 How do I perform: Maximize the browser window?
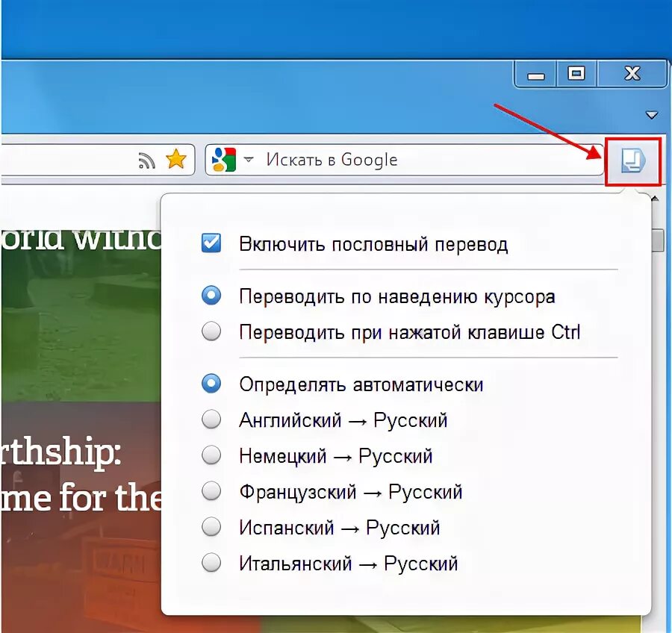click(576, 74)
